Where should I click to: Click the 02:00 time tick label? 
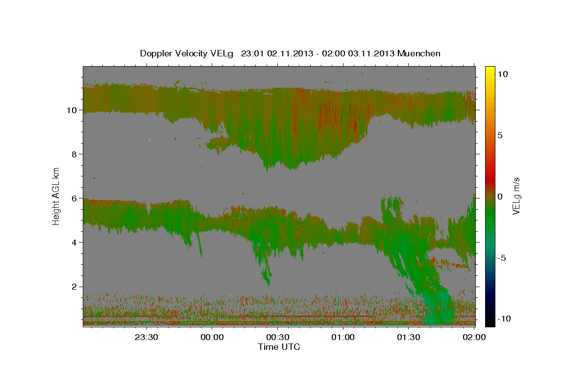(x=474, y=337)
